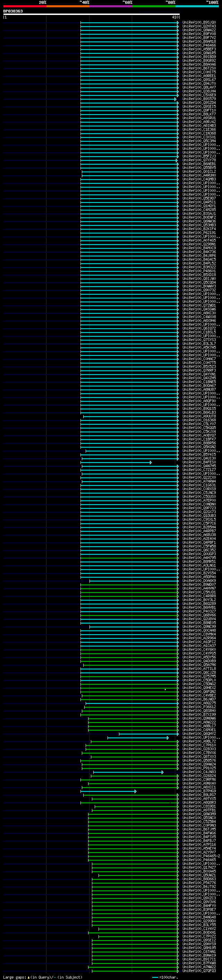
Task: Open hit UniRef100_P46466
Action: pyautogui.click(x=199, y=45)
